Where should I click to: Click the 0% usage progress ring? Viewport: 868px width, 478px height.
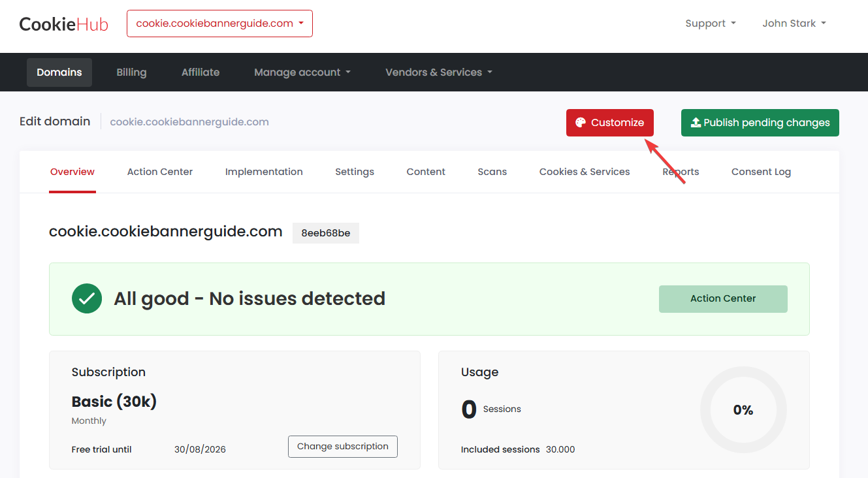(x=743, y=410)
